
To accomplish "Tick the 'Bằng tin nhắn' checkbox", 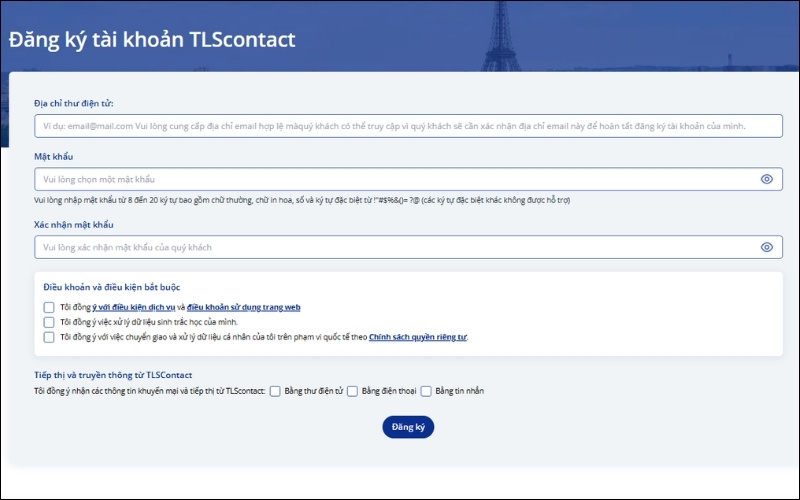I will [x=426, y=391].
